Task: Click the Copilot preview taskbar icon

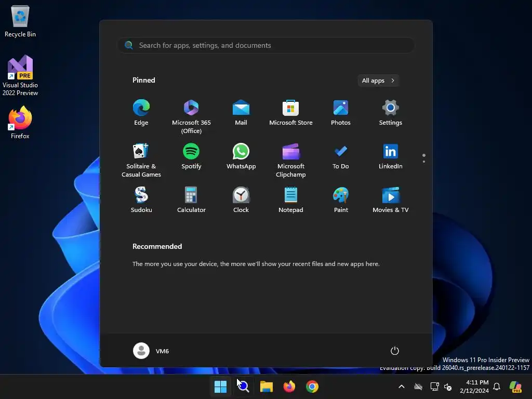Action: click(x=516, y=387)
